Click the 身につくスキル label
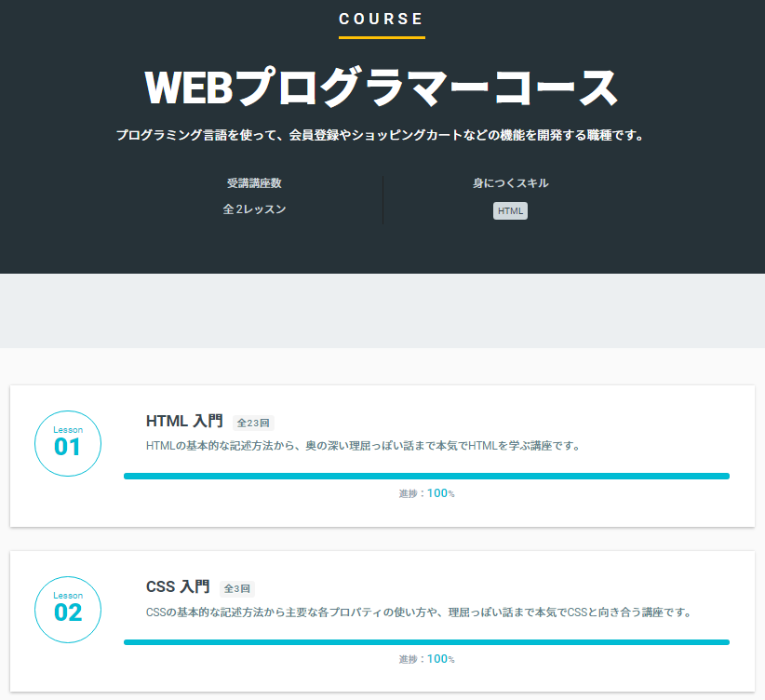 tap(510, 183)
